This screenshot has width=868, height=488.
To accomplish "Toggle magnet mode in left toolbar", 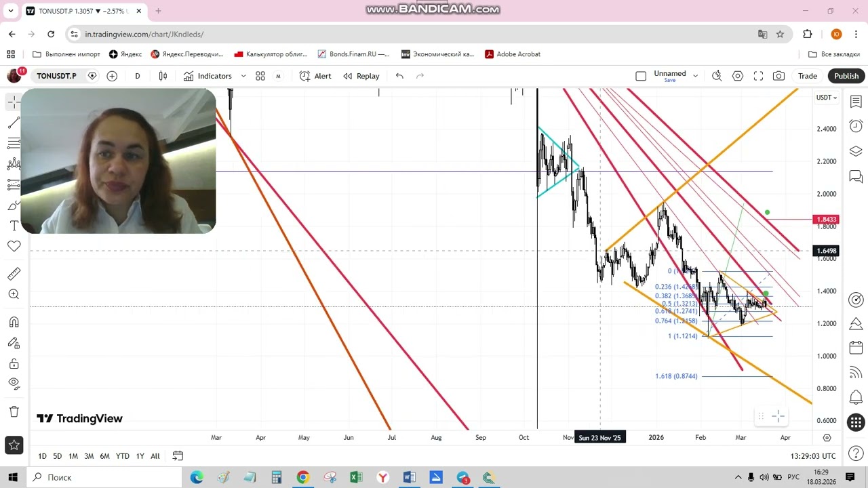I will point(14,322).
